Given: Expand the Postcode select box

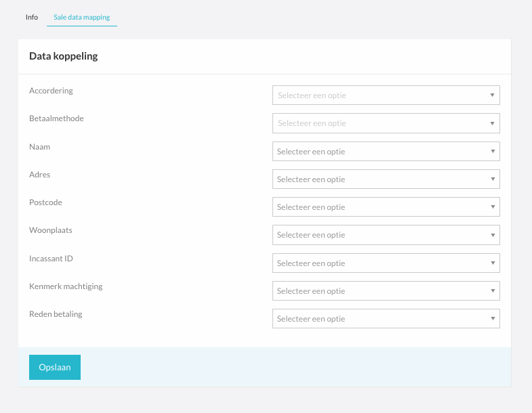Looking at the screenshot, I should pos(386,207).
